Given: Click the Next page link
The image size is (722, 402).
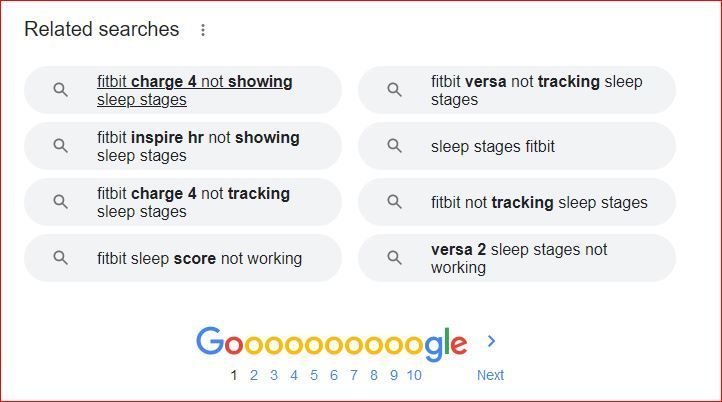Looking at the screenshot, I should coord(490,375).
